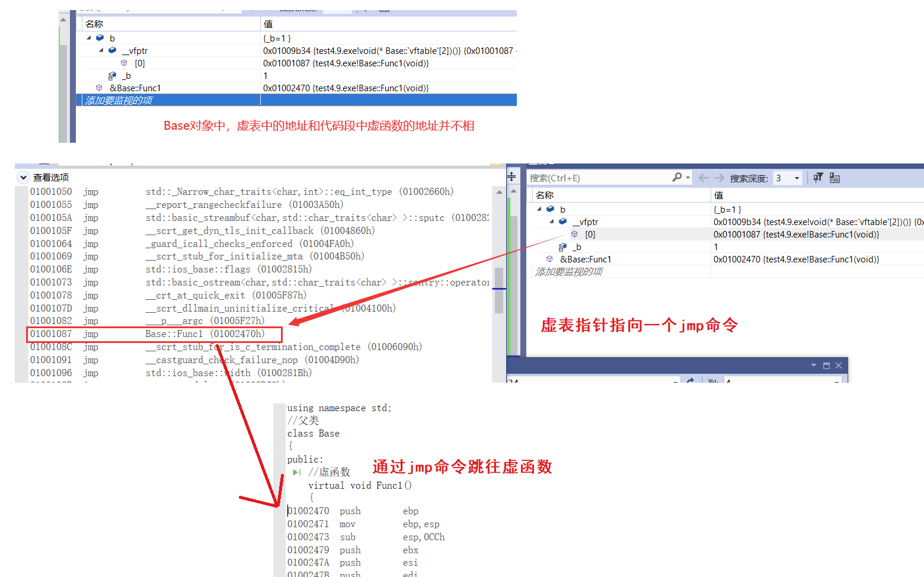Select the _castguard_check_failure_nop jmp line
This screenshot has height=577, width=924.
(195, 360)
